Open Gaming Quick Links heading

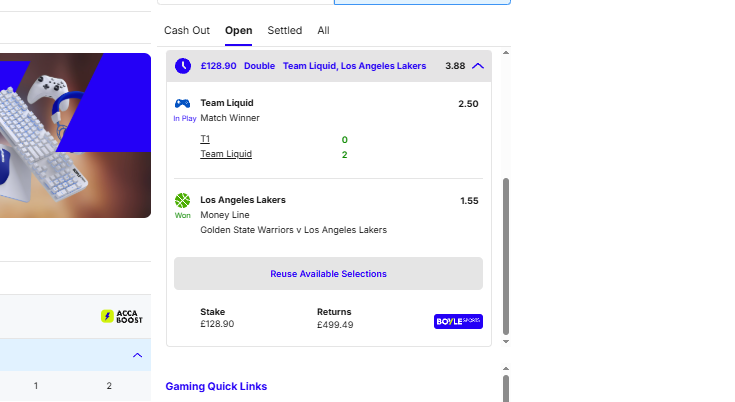pyautogui.click(x=216, y=387)
